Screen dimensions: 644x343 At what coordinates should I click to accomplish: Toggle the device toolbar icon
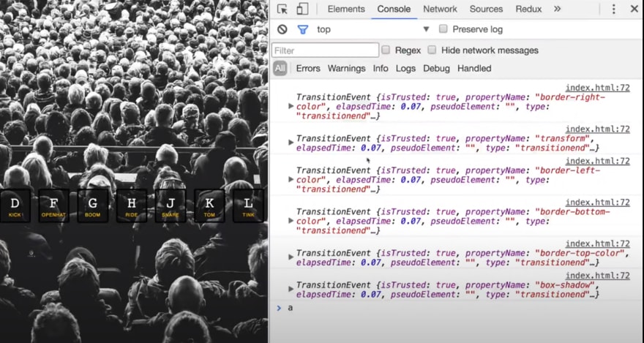click(x=302, y=9)
